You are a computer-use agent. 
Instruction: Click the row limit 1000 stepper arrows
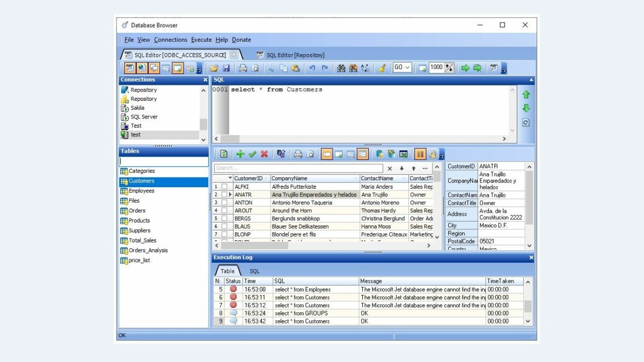(449, 68)
